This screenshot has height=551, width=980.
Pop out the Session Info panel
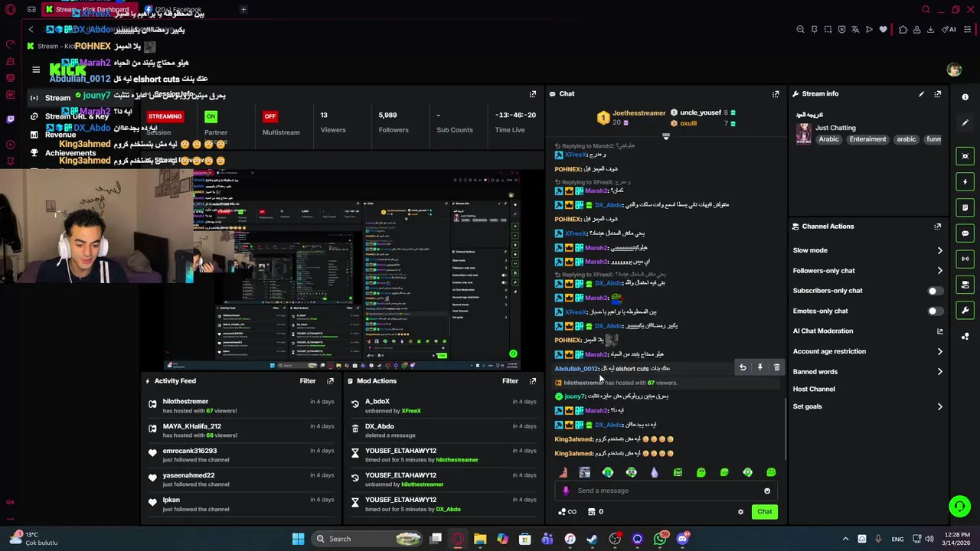533,94
